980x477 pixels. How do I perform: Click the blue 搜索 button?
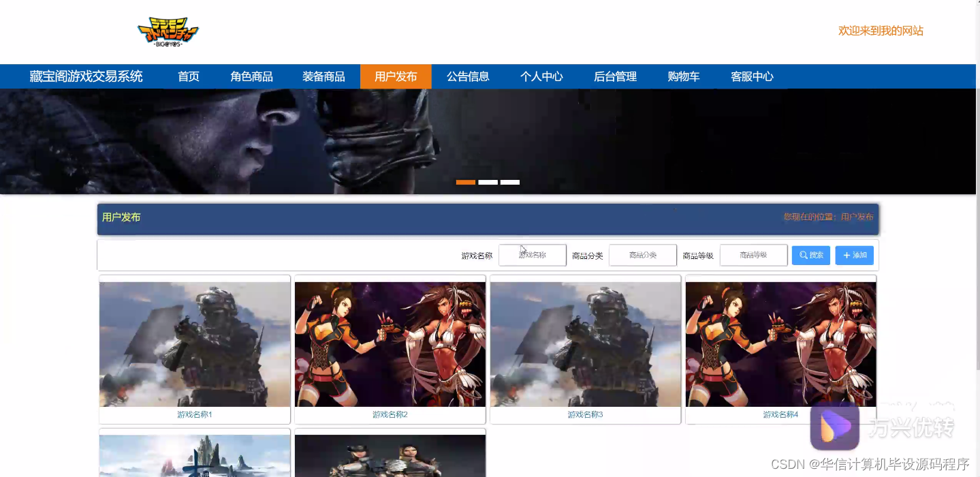coord(811,255)
